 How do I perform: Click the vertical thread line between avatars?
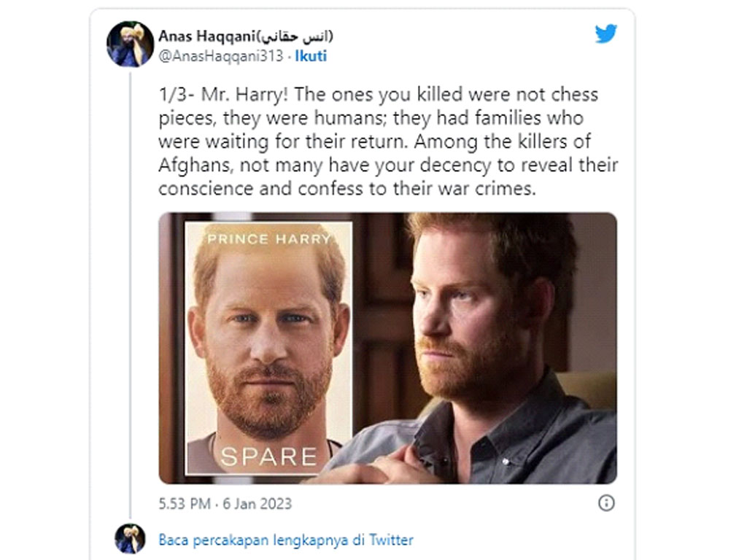[130, 295]
